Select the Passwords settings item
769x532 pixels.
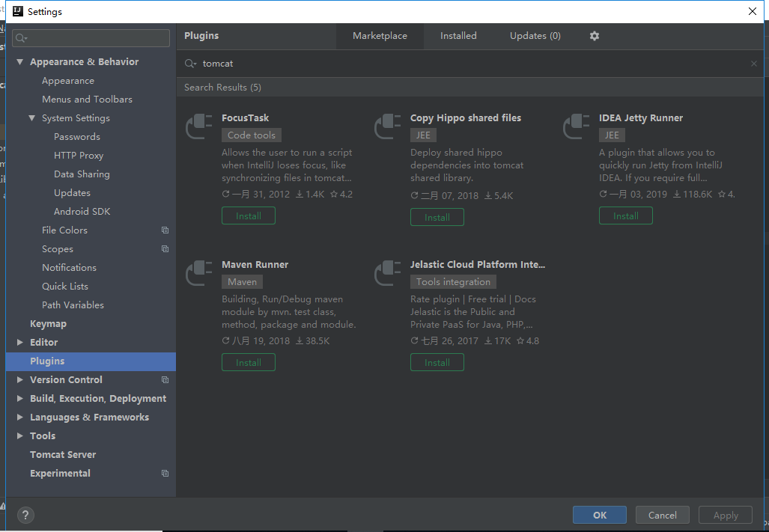(77, 137)
